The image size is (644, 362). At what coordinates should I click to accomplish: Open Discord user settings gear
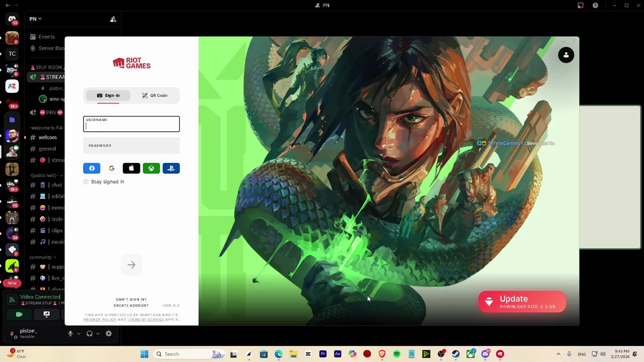tap(109, 333)
